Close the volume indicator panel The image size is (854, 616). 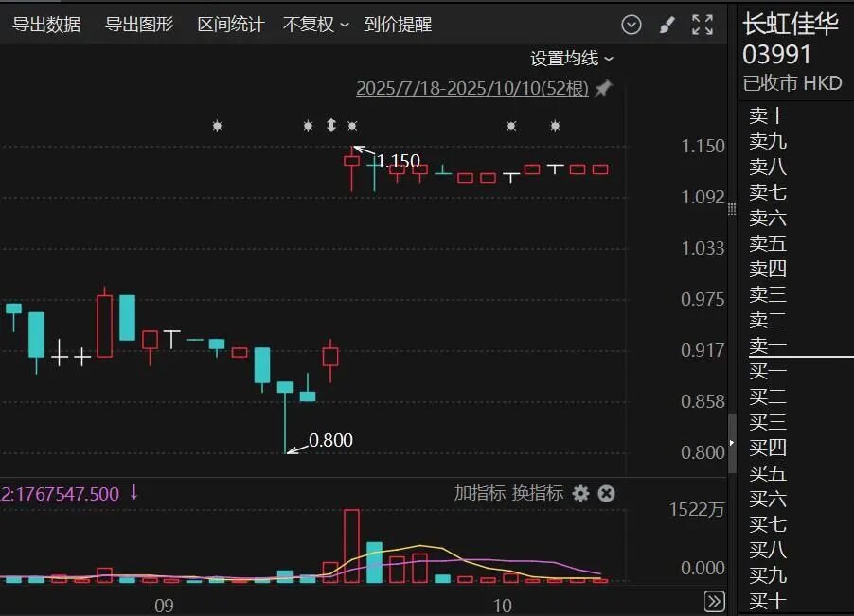click(x=606, y=493)
